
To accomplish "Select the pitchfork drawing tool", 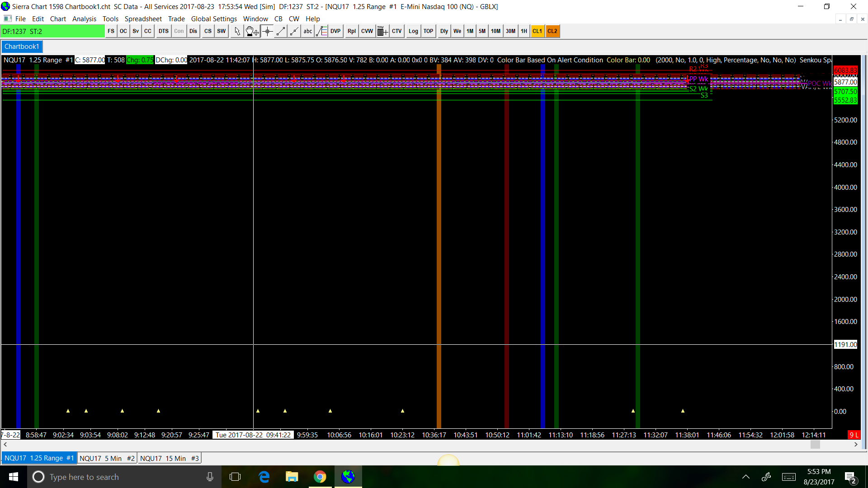I will [x=321, y=31].
